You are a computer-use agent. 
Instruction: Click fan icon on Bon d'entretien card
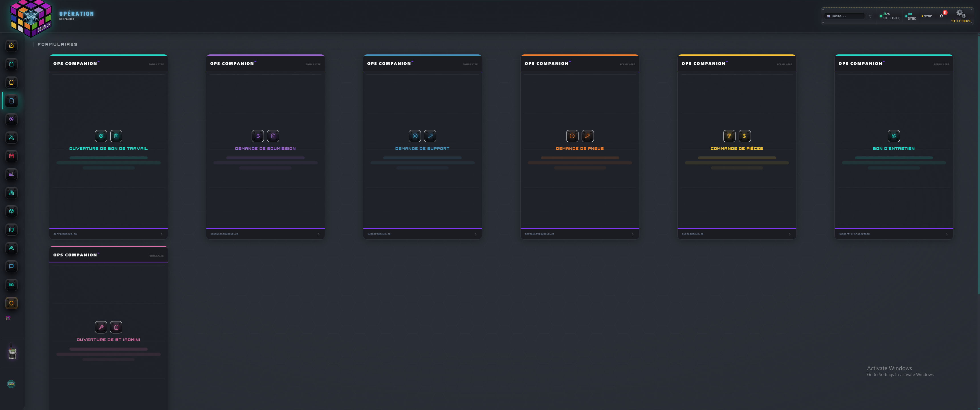click(894, 136)
